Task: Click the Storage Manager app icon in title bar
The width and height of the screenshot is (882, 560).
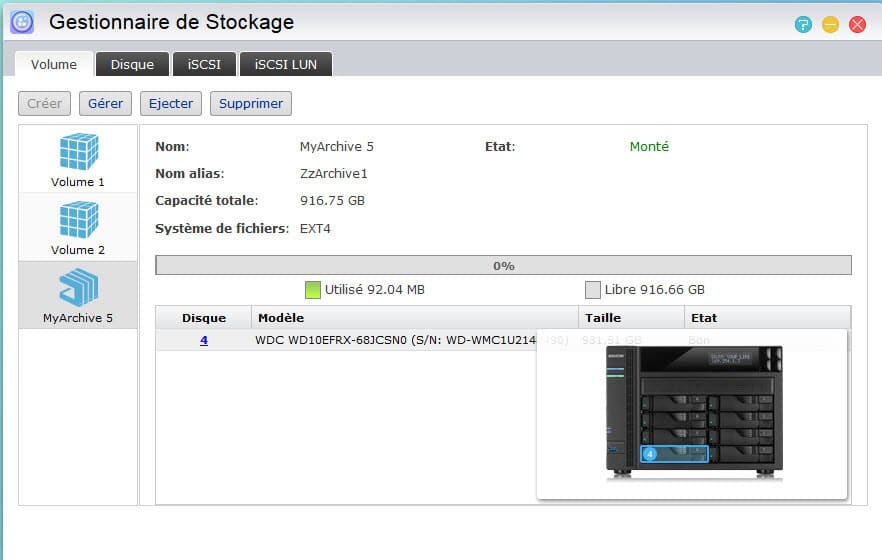Action: click(x=22, y=22)
